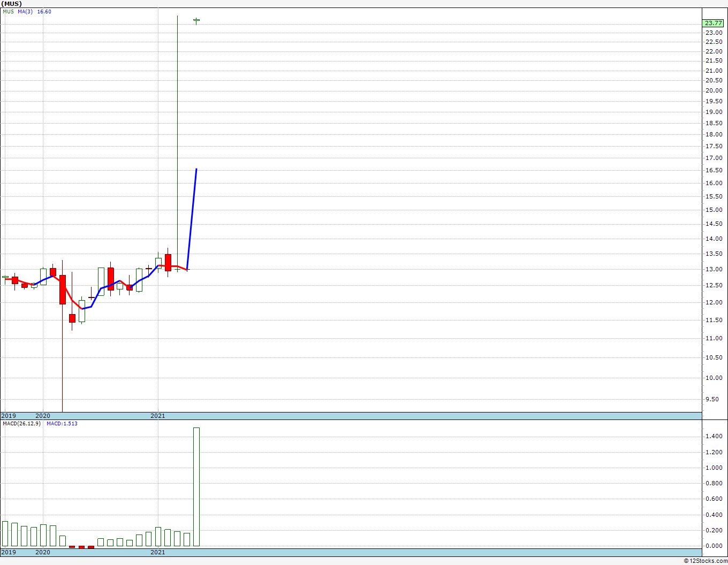
Task: Click the 13.00 price axis label
Action: (x=714, y=269)
